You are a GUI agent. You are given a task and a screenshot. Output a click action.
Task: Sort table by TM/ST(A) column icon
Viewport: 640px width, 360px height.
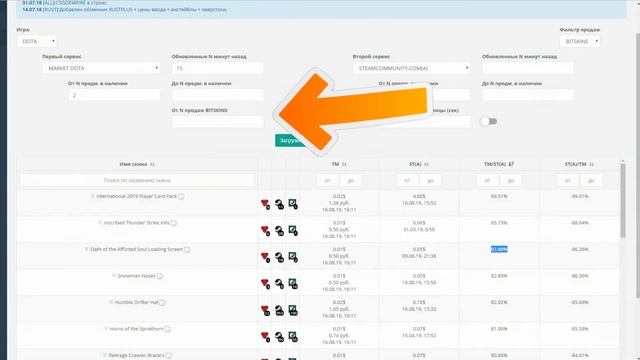pyautogui.click(x=511, y=164)
